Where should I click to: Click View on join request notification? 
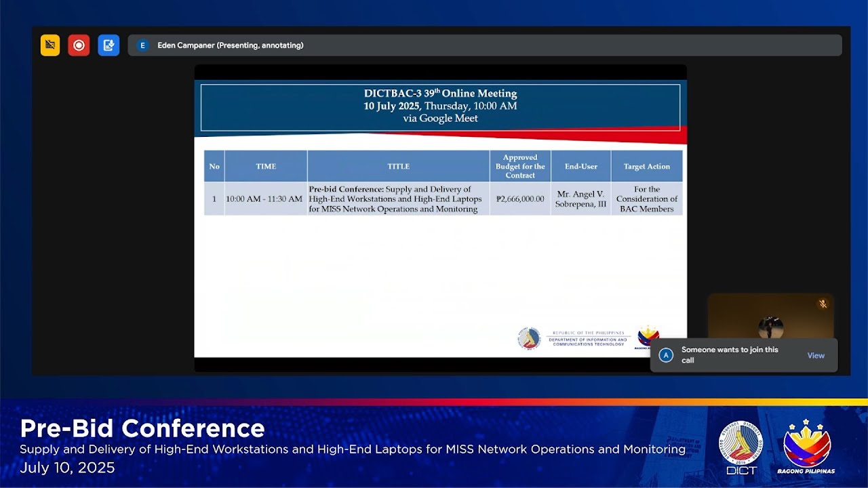[816, 355]
